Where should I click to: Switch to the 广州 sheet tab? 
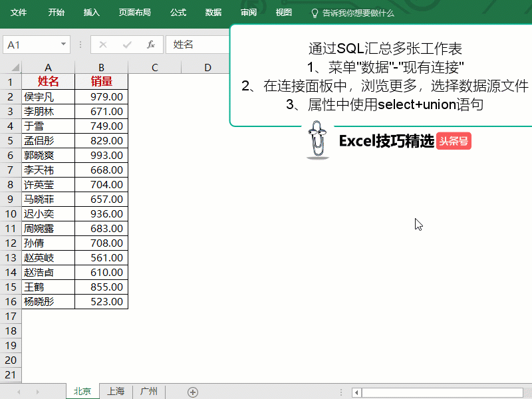coord(148,392)
